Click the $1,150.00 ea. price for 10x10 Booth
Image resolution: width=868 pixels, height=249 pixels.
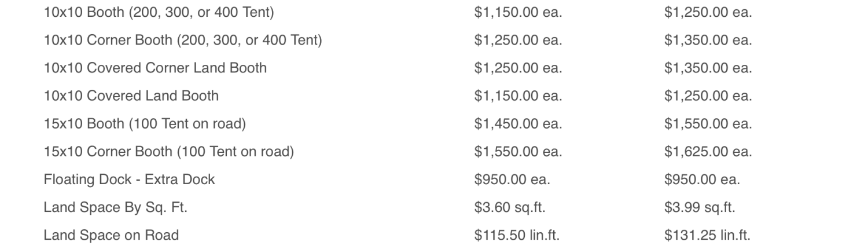(518, 12)
